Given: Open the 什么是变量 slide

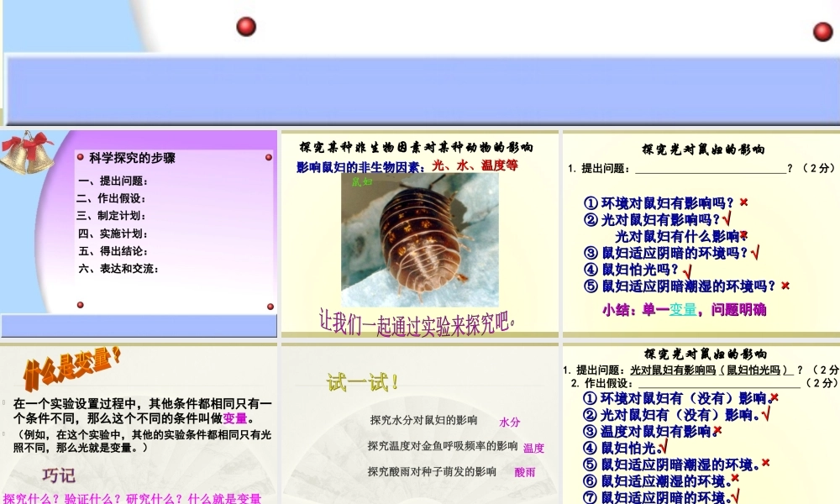Looking at the screenshot, I should (x=139, y=423).
